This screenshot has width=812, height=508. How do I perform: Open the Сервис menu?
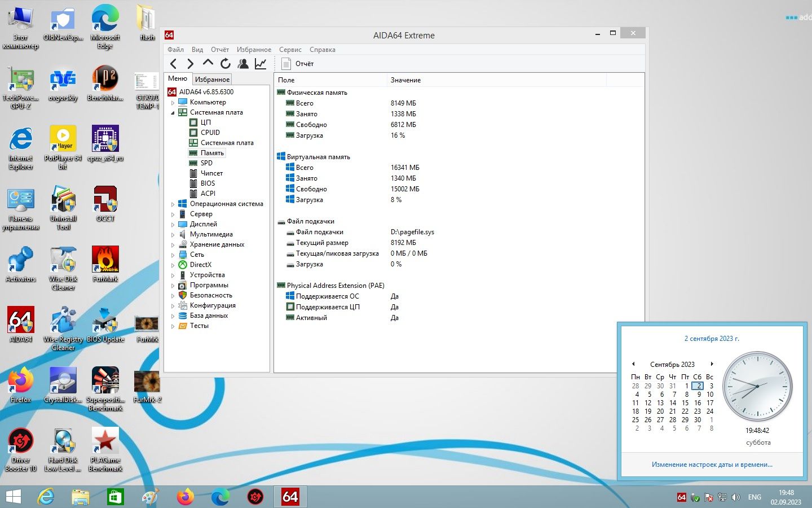[290, 50]
